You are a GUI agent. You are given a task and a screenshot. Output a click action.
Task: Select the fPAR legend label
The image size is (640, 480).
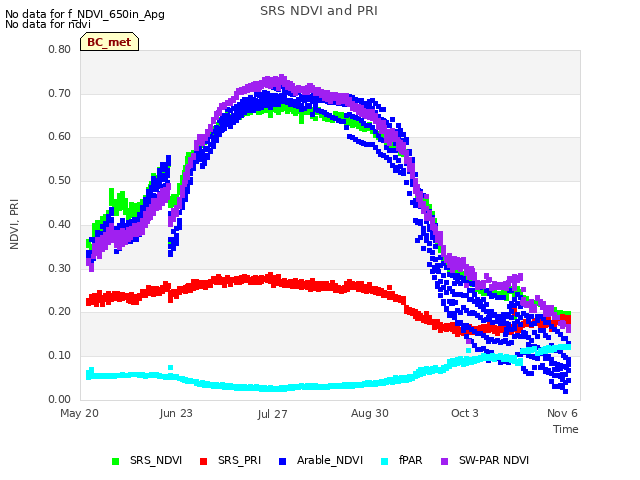tap(410, 460)
